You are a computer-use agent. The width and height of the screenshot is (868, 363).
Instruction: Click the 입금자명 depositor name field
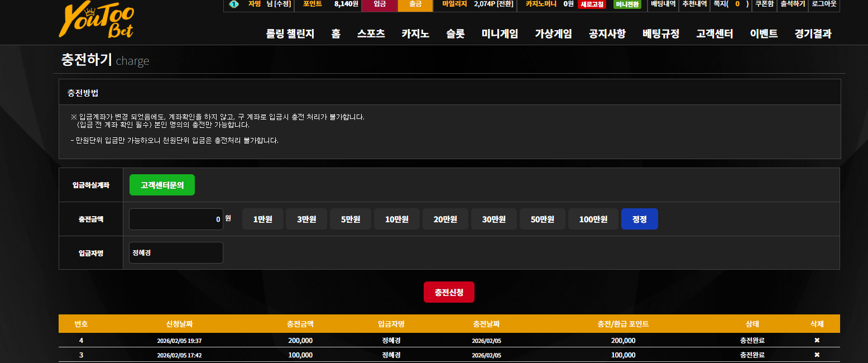pos(176,252)
